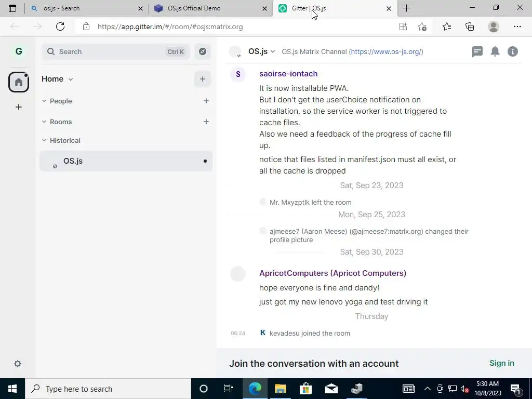Screen dimensions: 532x399
Task: Collapse the People section
Action: point(44,101)
